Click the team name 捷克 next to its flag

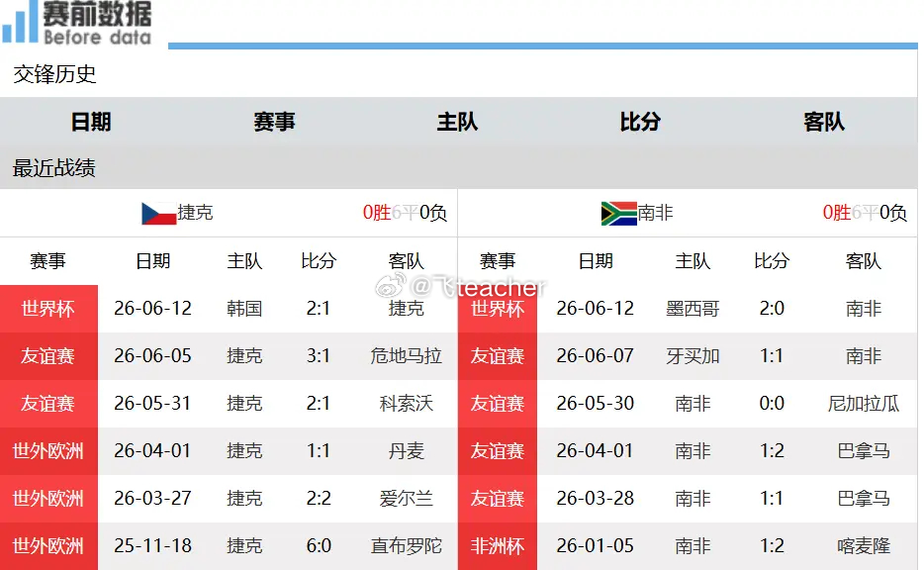click(195, 213)
